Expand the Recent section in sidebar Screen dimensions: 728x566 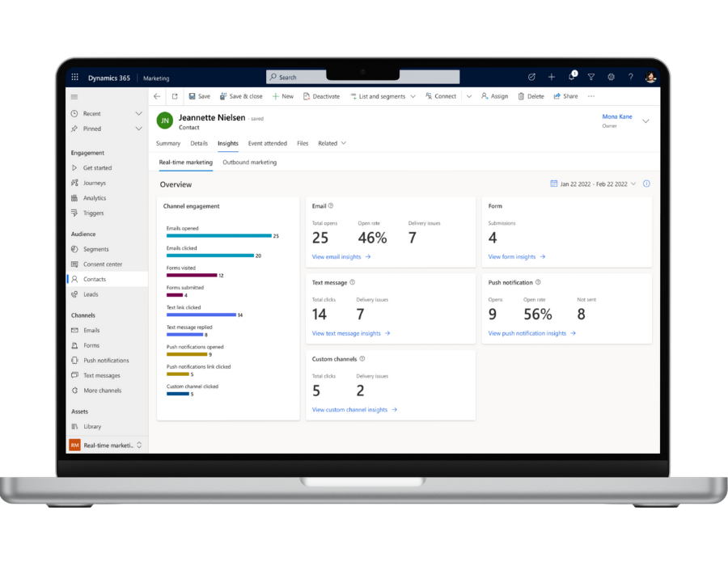point(138,114)
